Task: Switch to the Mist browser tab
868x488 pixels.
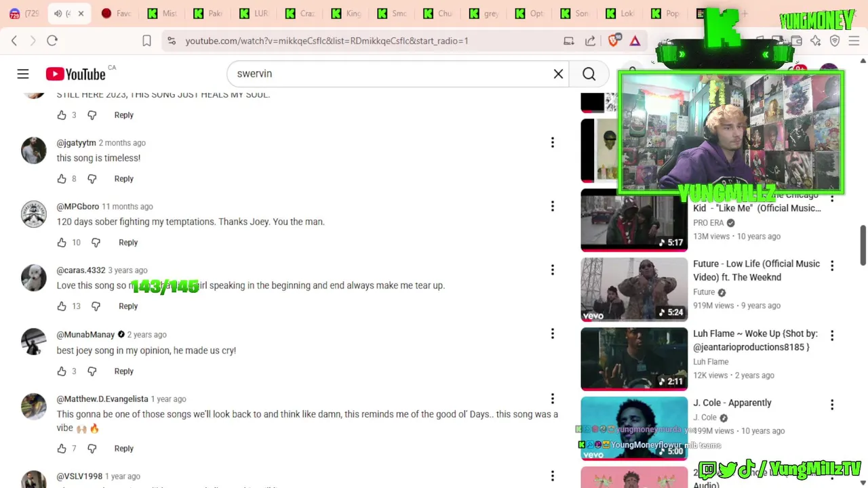Action: 162,14
